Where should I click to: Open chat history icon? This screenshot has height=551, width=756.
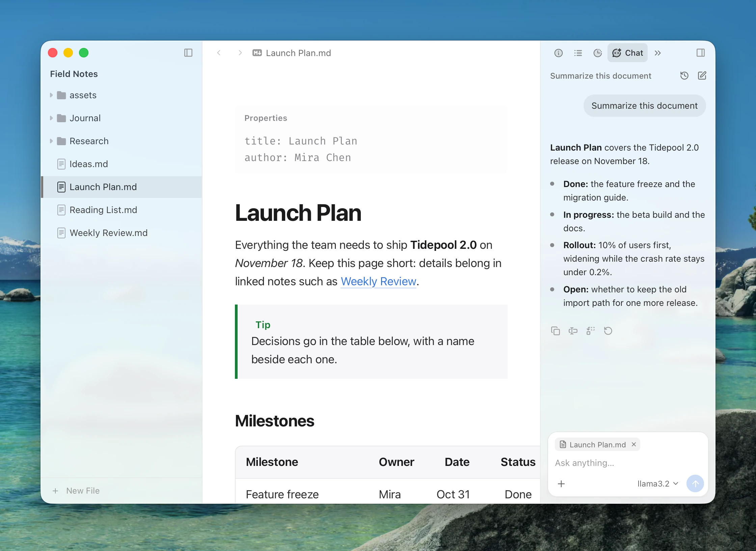click(684, 76)
